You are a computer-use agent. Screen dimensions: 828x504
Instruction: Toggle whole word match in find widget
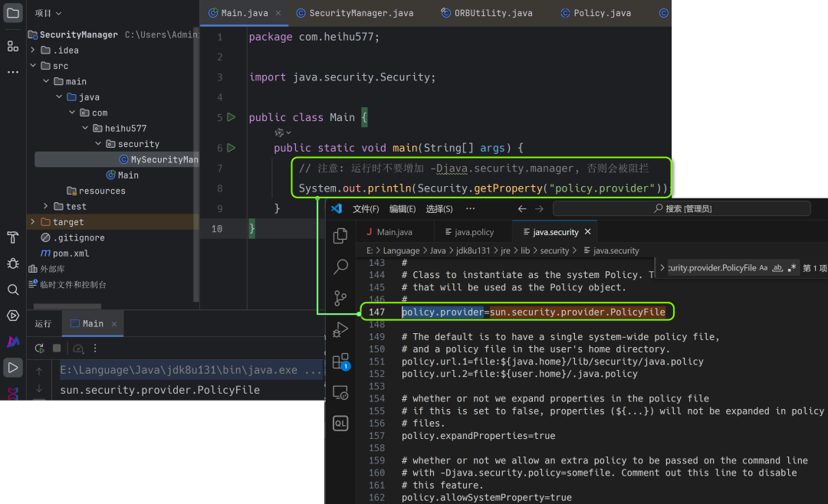point(777,268)
